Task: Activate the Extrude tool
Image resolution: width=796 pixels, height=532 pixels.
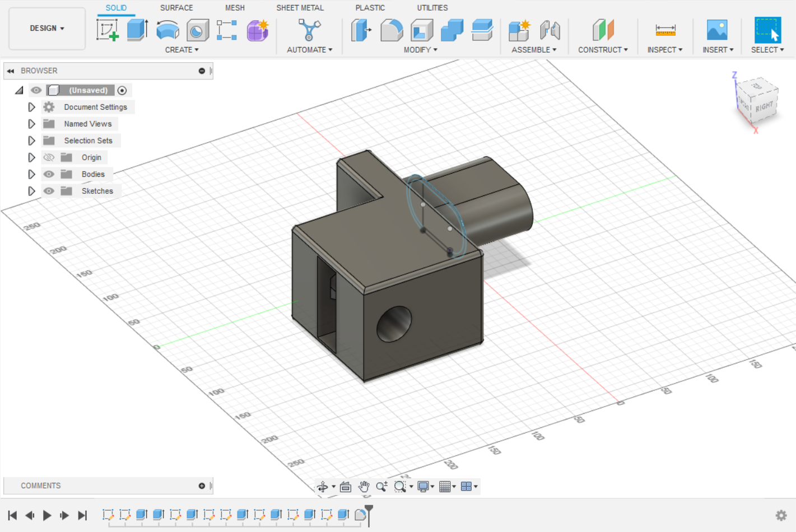Action: (137, 30)
